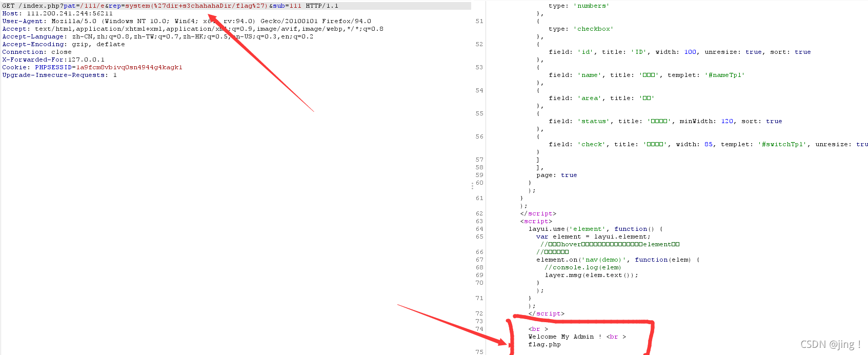The width and height of the screenshot is (868, 355).
Task: Click the field: 'status' response line
Action: (665, 121)
